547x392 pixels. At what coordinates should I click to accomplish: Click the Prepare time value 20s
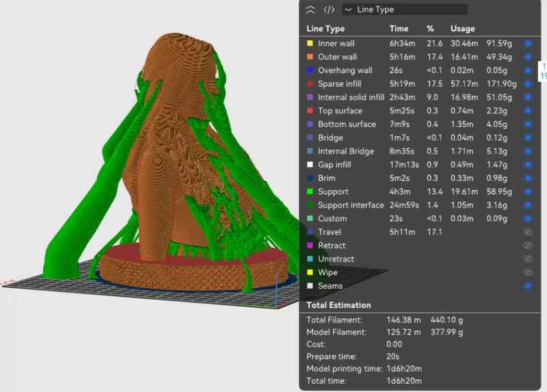point(392,356)
